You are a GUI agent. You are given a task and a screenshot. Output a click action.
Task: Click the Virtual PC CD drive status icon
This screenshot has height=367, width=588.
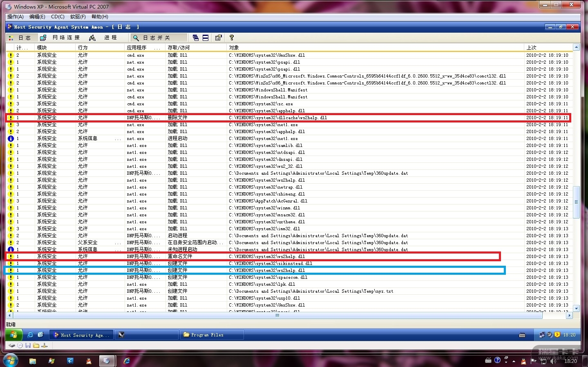click(20, 345)
